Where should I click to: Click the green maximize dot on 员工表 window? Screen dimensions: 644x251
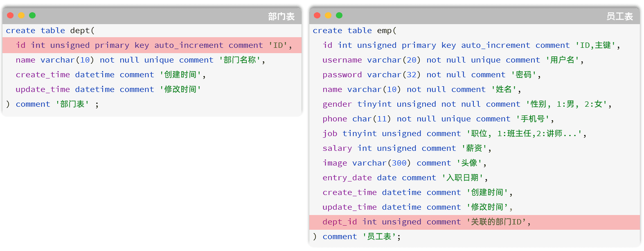(339, 16)
